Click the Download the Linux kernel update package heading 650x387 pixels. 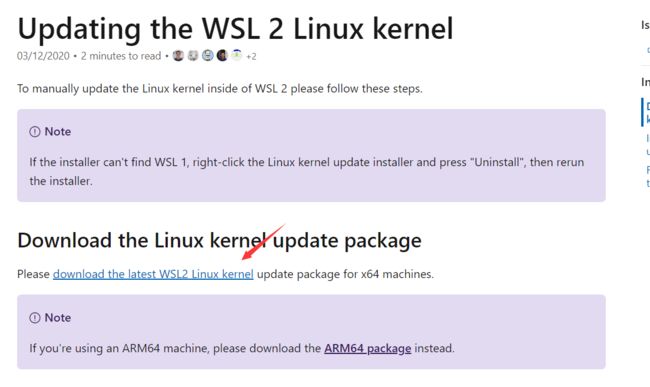pyautogui.click(x=219, y=240)
